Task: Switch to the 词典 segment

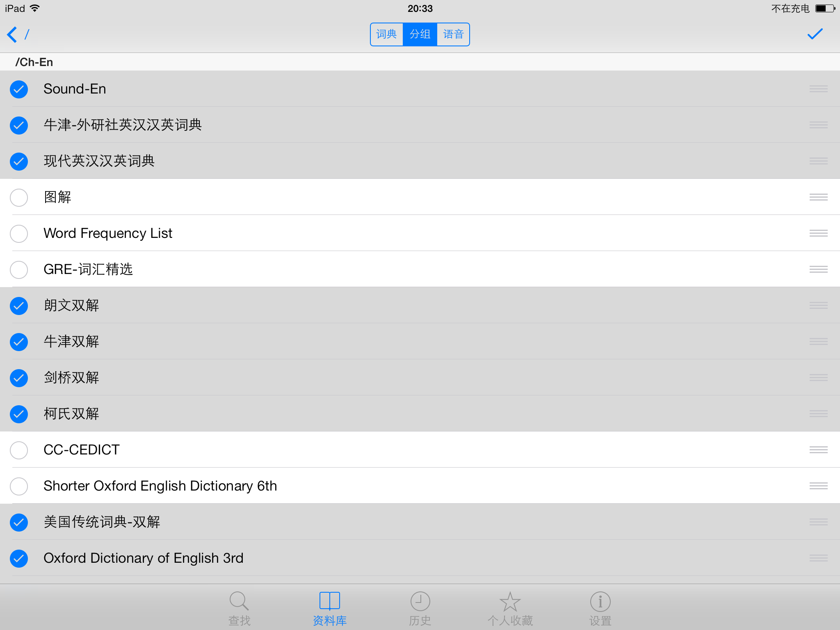Action: pos(387,34)
